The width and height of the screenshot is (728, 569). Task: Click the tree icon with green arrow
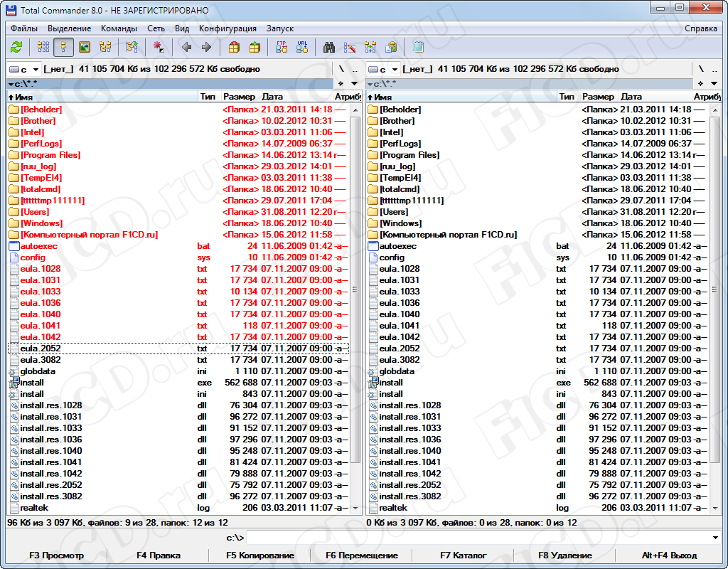[x=132, y=47]
